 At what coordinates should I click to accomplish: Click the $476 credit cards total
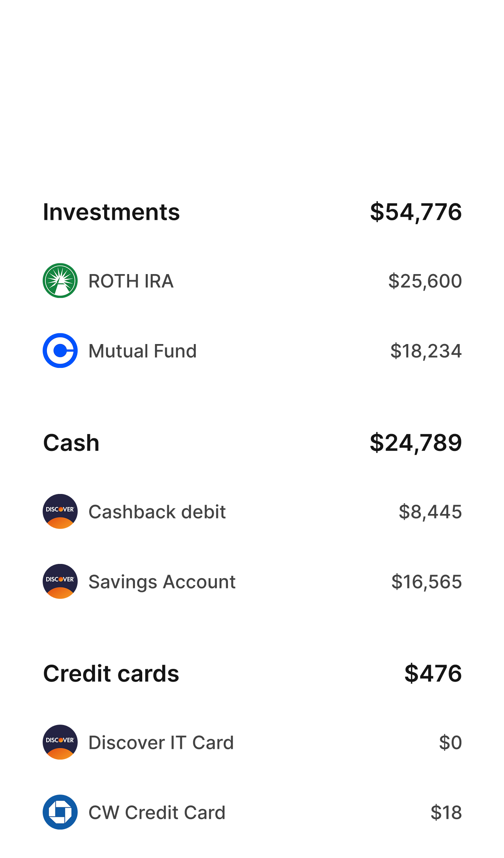[433, 673]
